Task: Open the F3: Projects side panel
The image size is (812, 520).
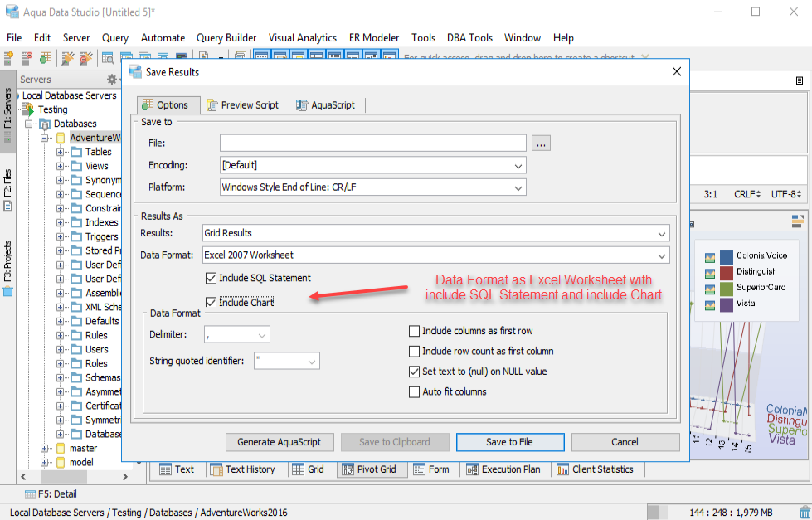Action: click(x=7, y=267)
